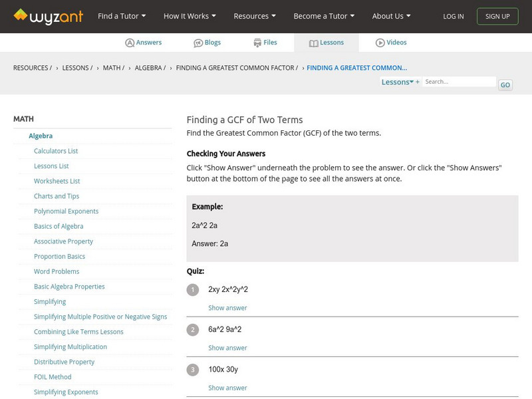Open the Answers section icon
532x399 pixels.
(x=130, y=43)
